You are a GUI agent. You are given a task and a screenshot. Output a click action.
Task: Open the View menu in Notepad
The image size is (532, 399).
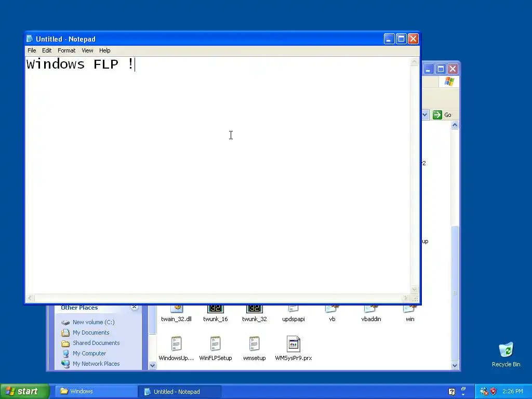point(87,50)
